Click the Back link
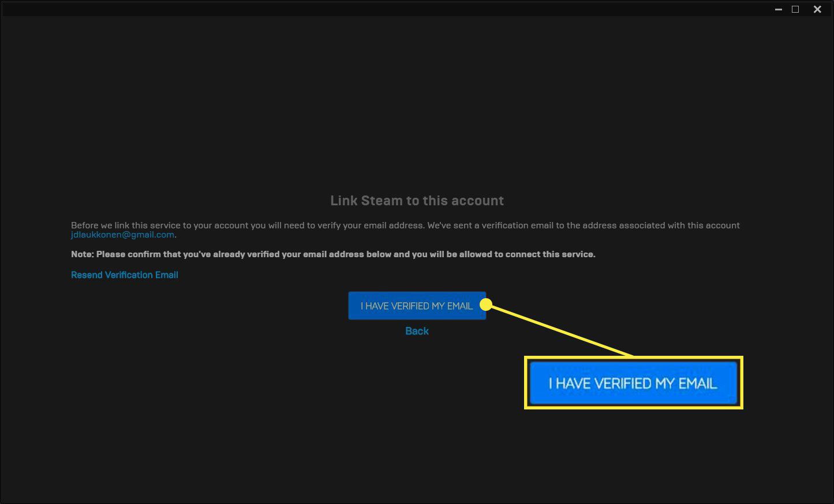 [417, 331]
